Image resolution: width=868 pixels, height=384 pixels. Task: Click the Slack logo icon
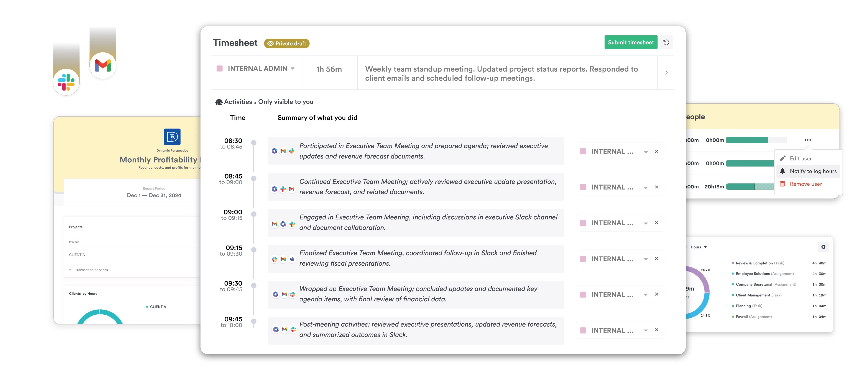66,82
